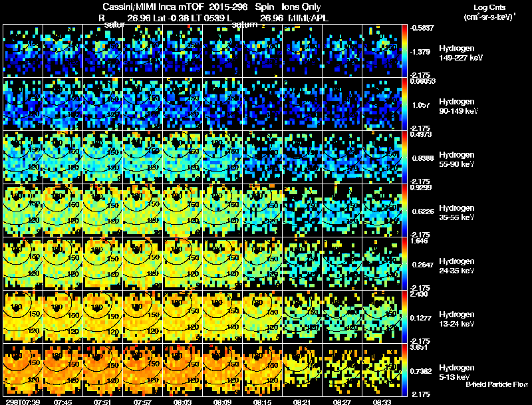Click the 'Hydrogen 13-24 keV' row label
532x405 pixels.
[x=457, y=319]
